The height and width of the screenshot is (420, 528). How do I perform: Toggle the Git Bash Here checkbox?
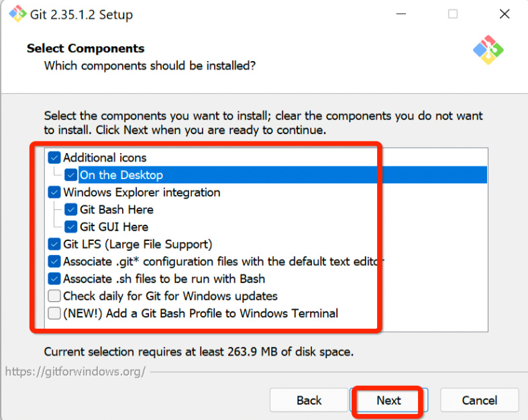(70, 209)
